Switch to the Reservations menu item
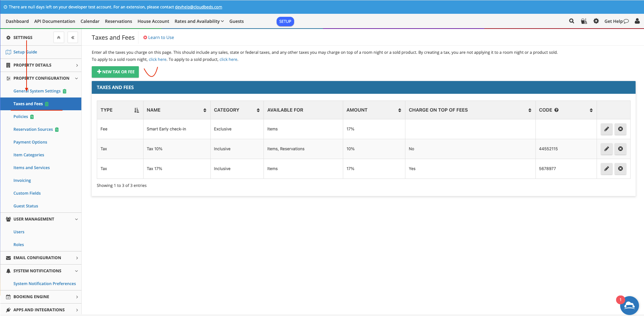Viewport: 644px width, 316px height. pos(118,21)
